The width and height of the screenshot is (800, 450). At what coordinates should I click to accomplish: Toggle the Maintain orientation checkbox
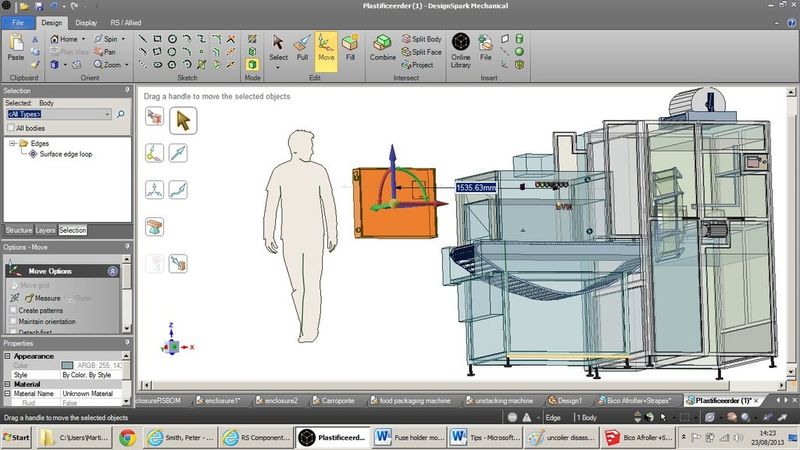coord(12,322)
